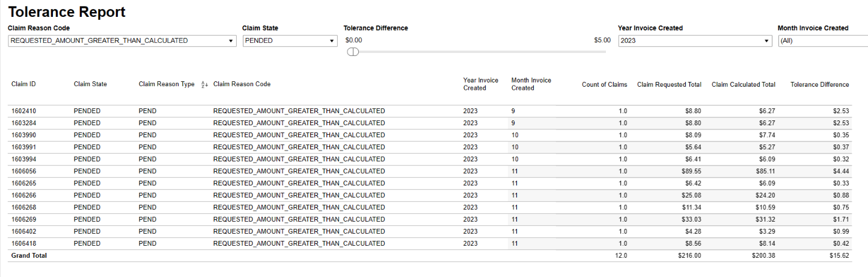This screenshot has height=277, width=868.
Task: Click the $5.00 maximum tolerance value
Action: click(x=602, y=40)
